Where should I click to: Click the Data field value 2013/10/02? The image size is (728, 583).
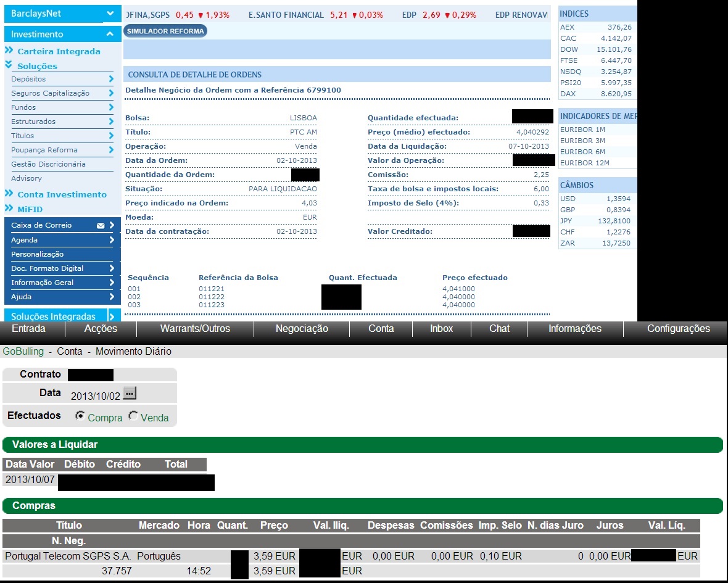point(95,396)
